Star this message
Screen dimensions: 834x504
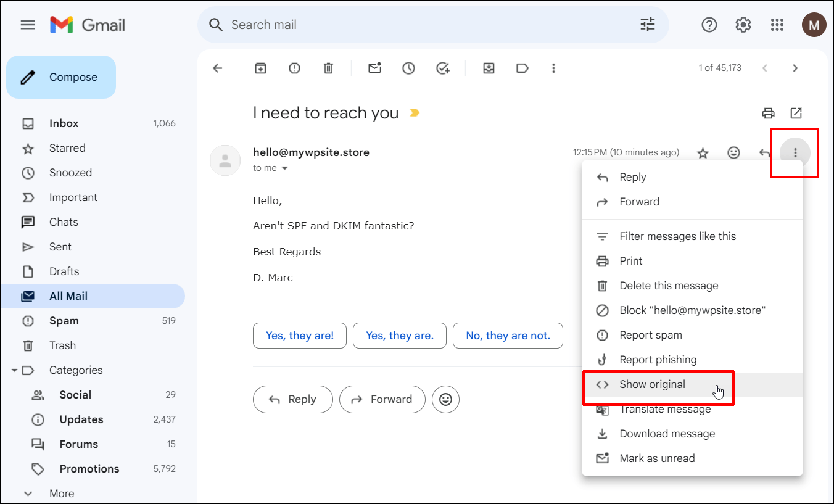[703, 153]
